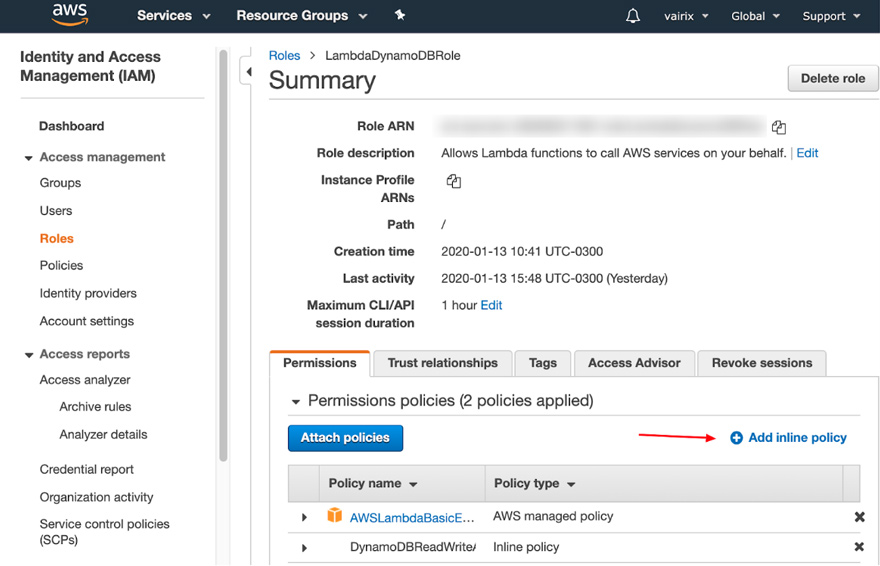This screenshot has height=566, width=880.
Task: Open Account settings in sidebar
Action: [x=86, y=321]
